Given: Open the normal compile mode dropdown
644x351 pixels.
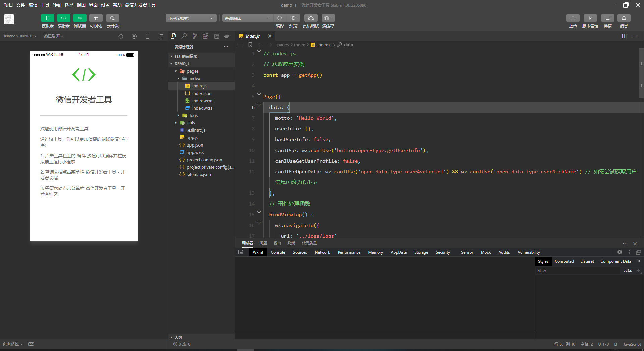Looking at the screenshot, I should pyautogui.click(x=248, y=18).
